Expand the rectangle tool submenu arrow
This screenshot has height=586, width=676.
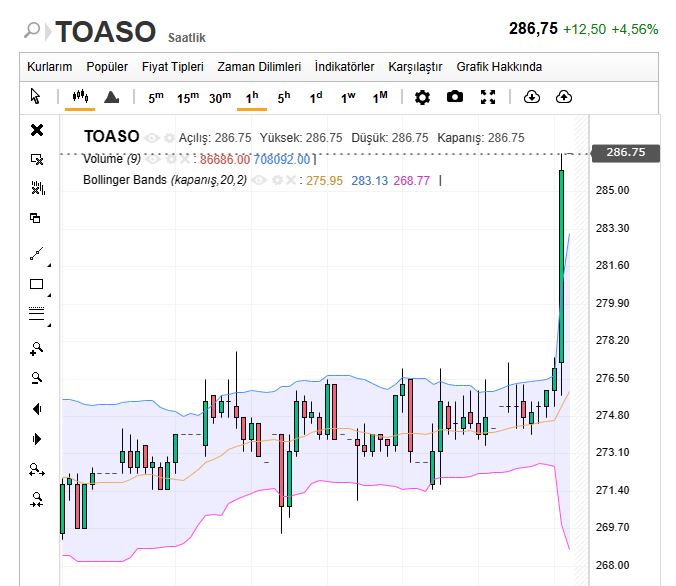click(x=49, y=295)
